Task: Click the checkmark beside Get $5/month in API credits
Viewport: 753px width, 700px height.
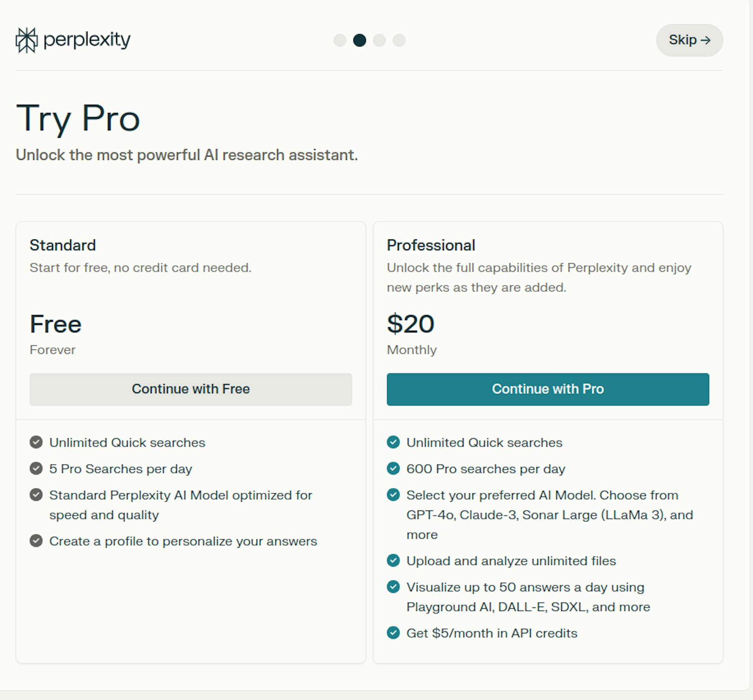Action: pyautogui.click(x=393, y=633)
